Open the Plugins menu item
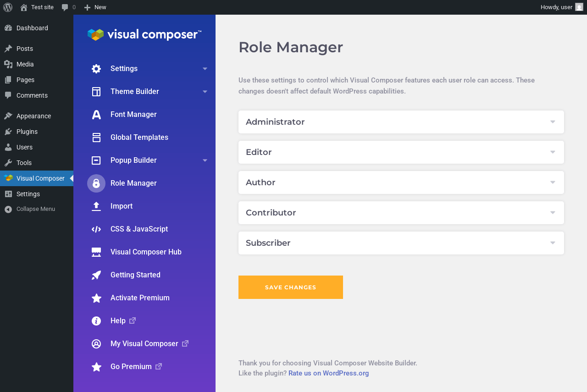The height and width of the screenshot is (392, 587). coord(37,132)
